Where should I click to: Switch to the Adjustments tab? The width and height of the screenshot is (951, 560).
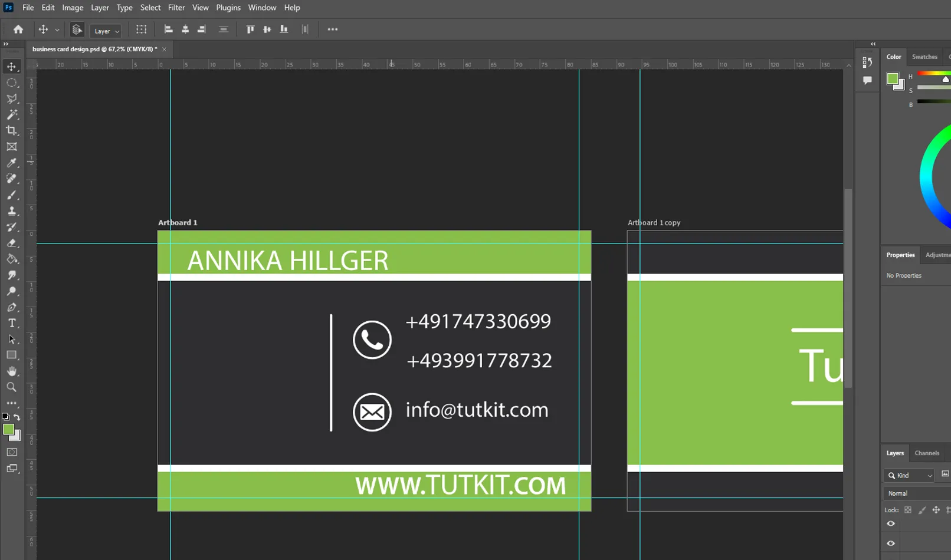938,255
